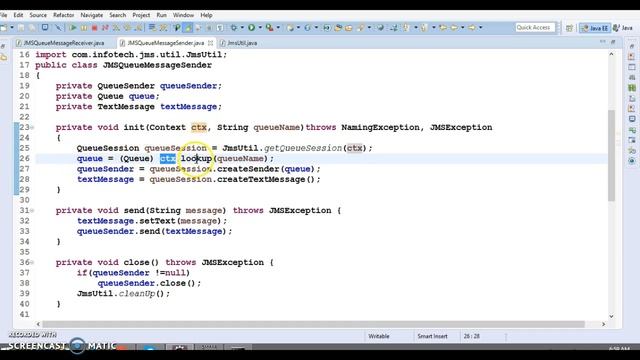Collapse the init method at line 23
The width and height of the screenshot is (640, 360).
click(32, 127)
